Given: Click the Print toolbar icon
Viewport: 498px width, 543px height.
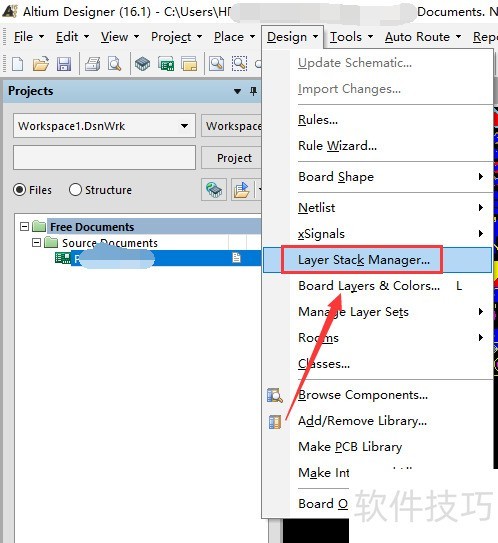Looking at the screenshot, I should click(x=92, y=64).
